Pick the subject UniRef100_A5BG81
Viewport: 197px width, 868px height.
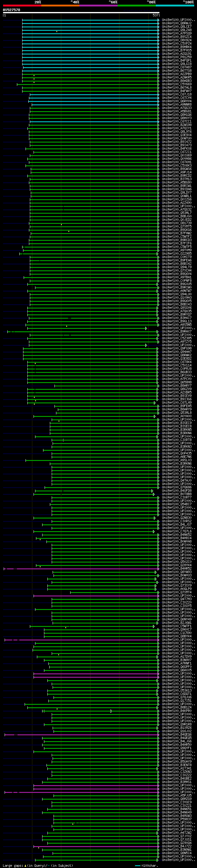(177, 111)
